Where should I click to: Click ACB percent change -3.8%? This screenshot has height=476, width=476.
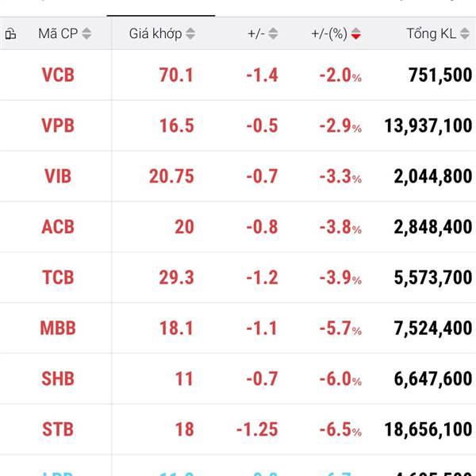340,227
